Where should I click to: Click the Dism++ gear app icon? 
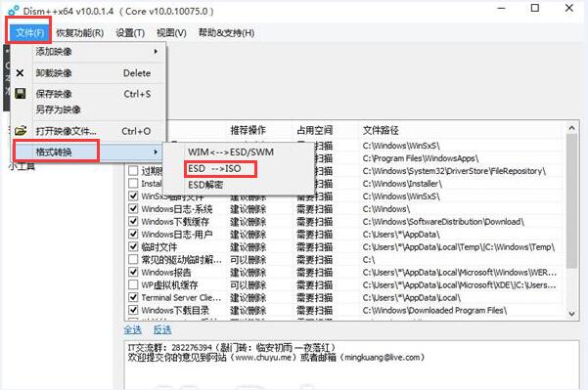13,11
